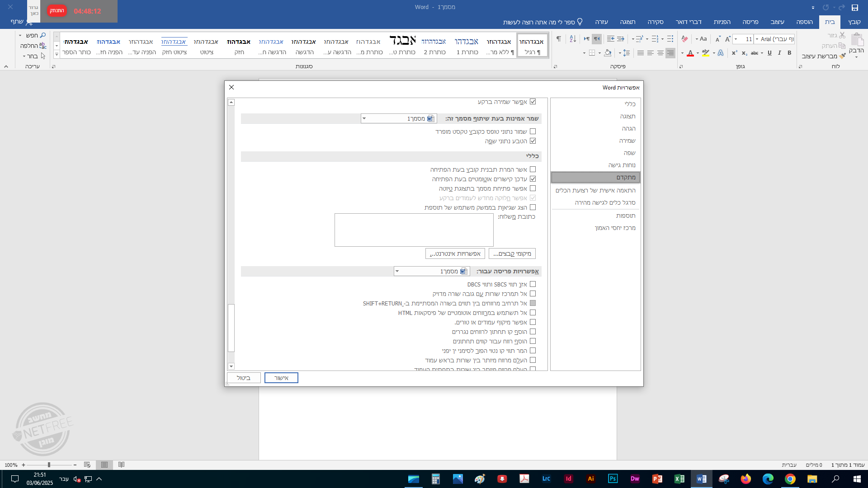Click the text highlight color swatch
The width and height of the screenshot is (868, 488).
click(x=706, y=53)
